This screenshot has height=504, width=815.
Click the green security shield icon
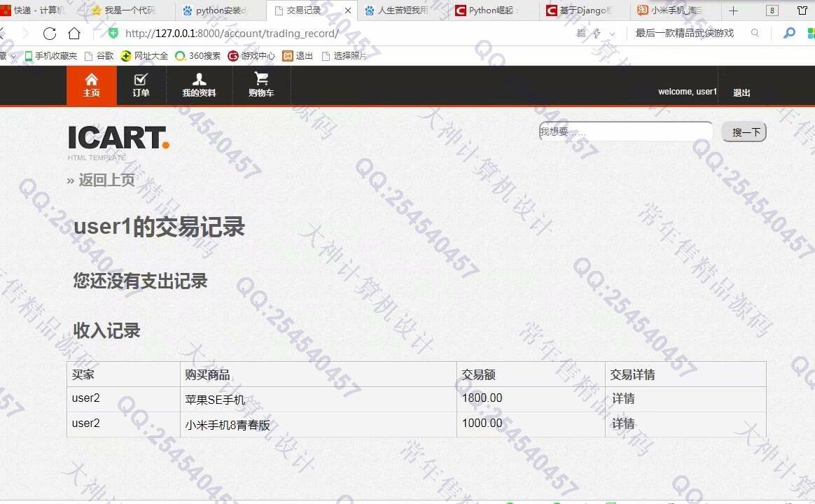[113, 34]
